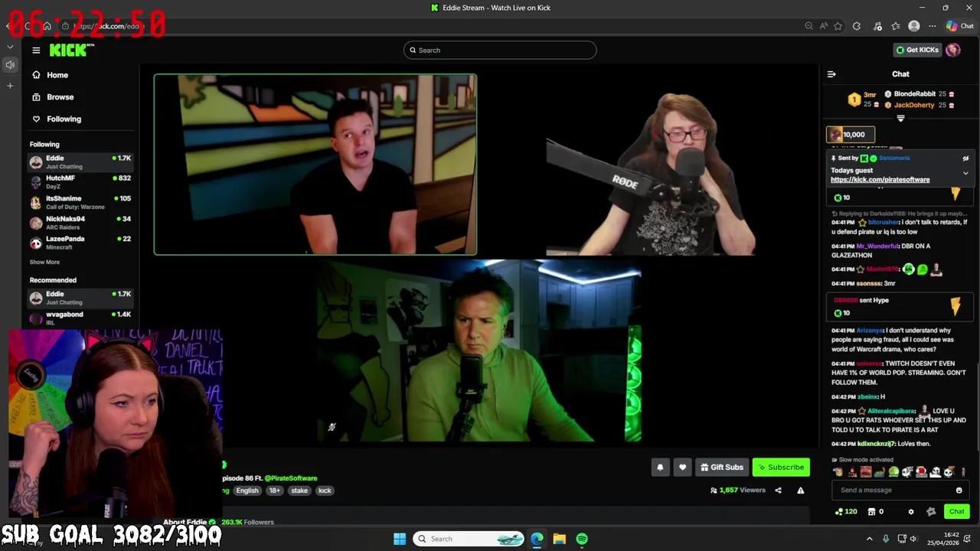Open the browser three-dot menu
The image size is (980, 551).
tap(932, 26)
